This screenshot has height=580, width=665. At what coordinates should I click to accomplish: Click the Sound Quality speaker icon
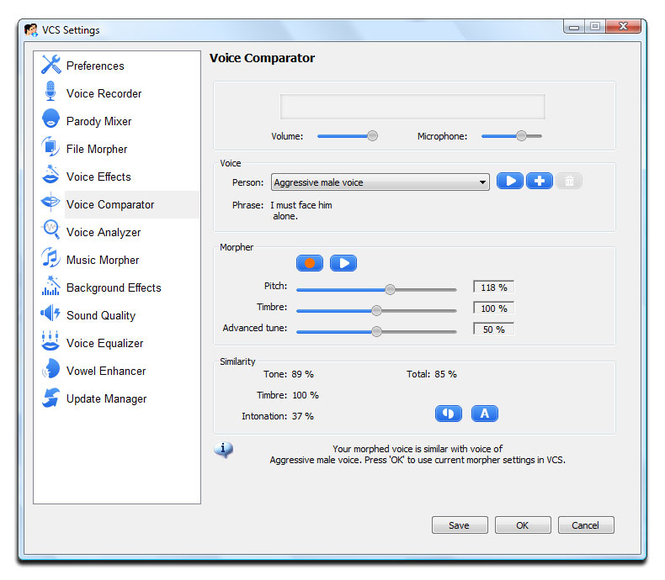(50, 313)
